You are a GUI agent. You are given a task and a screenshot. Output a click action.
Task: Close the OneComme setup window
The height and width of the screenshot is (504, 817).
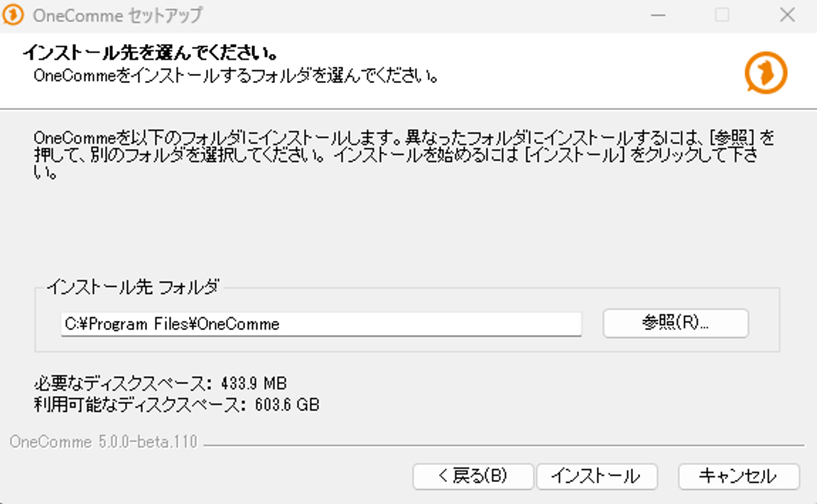point(786,15)
